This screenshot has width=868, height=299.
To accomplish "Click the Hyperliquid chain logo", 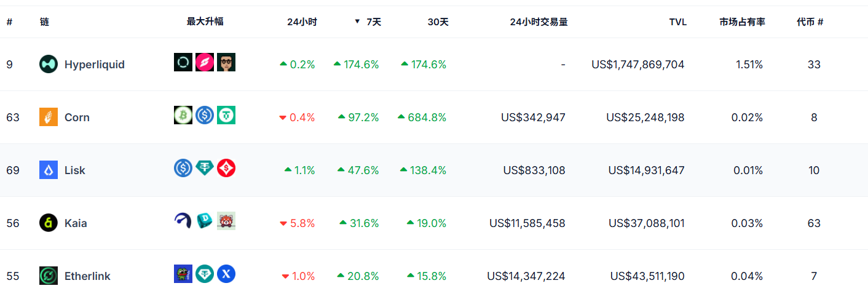I will pos(49,65).
